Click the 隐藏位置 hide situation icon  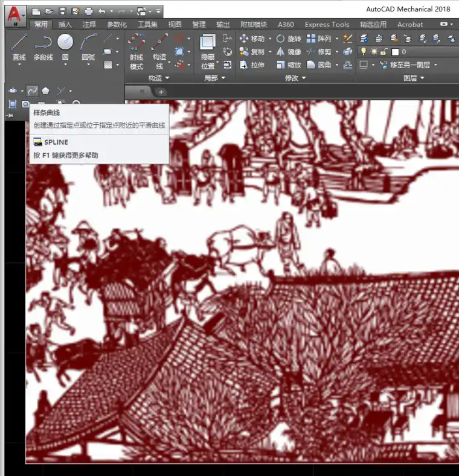[x=208, y=52]
